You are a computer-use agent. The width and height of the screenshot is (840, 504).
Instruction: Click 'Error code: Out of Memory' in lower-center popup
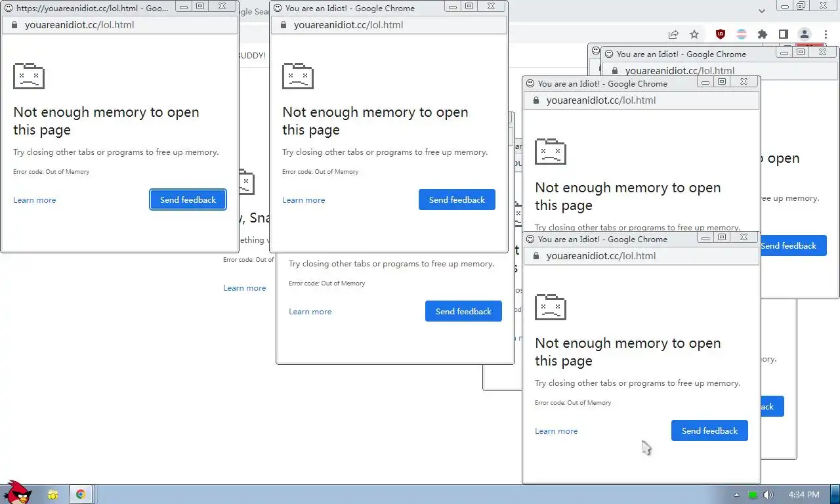[327, 283]
